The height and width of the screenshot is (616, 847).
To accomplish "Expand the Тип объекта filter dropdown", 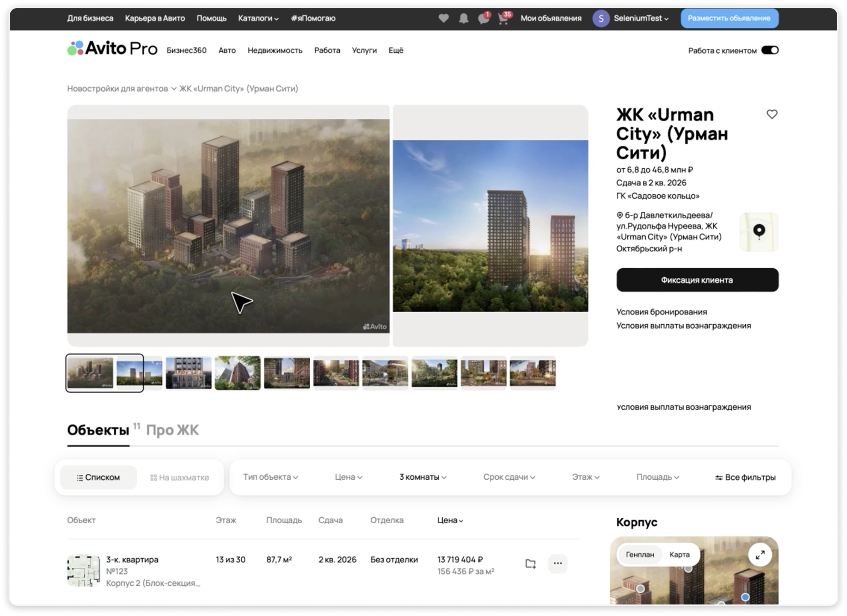I will coord(271,477).
